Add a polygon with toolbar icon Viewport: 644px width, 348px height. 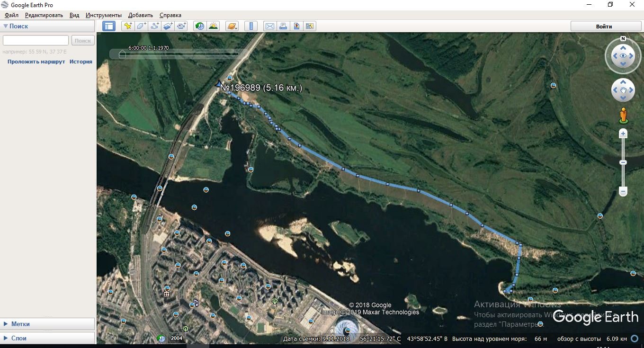pos(141,27)
